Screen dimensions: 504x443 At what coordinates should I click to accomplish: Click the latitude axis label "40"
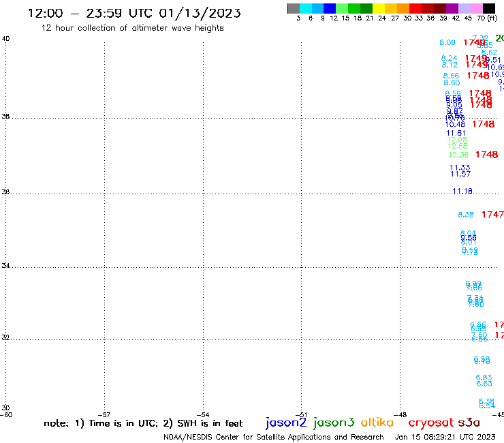[5, 39]
